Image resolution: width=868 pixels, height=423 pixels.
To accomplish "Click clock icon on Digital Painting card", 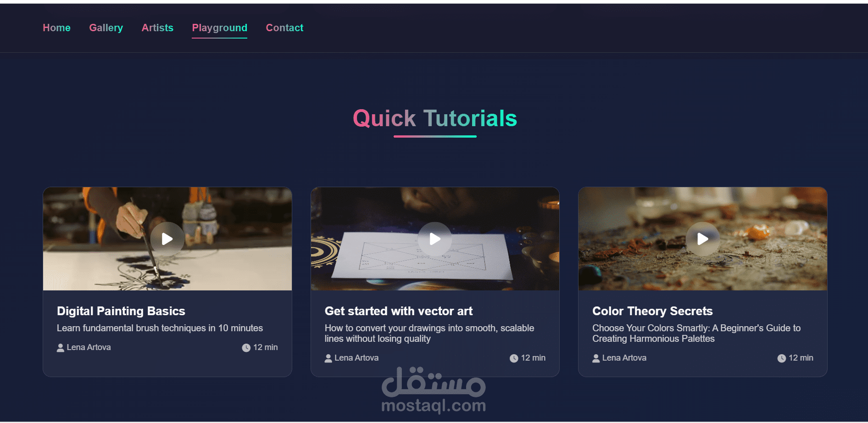I will (246, 348).
